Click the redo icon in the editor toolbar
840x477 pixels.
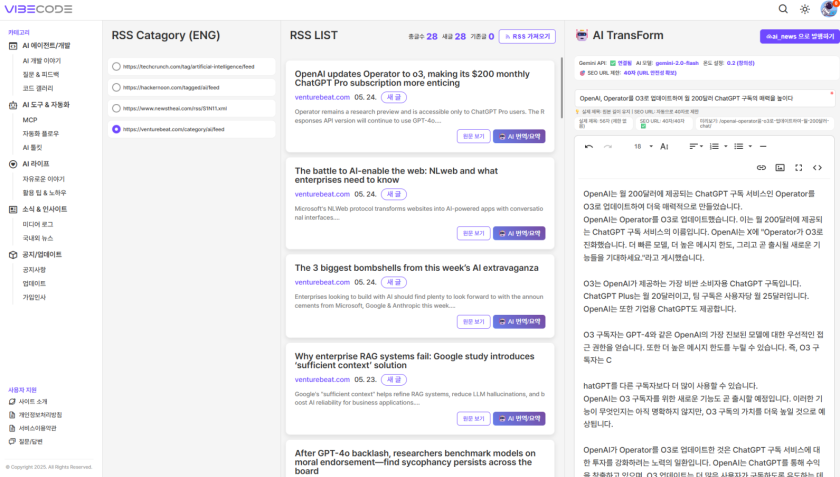[608, 146]
